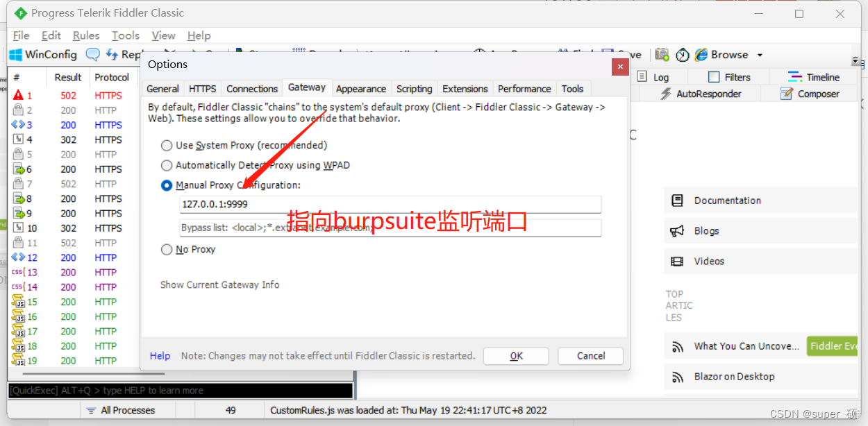Switch to General tab in Options
Viewport: 868px width, 426px height.
coord(162,89)
